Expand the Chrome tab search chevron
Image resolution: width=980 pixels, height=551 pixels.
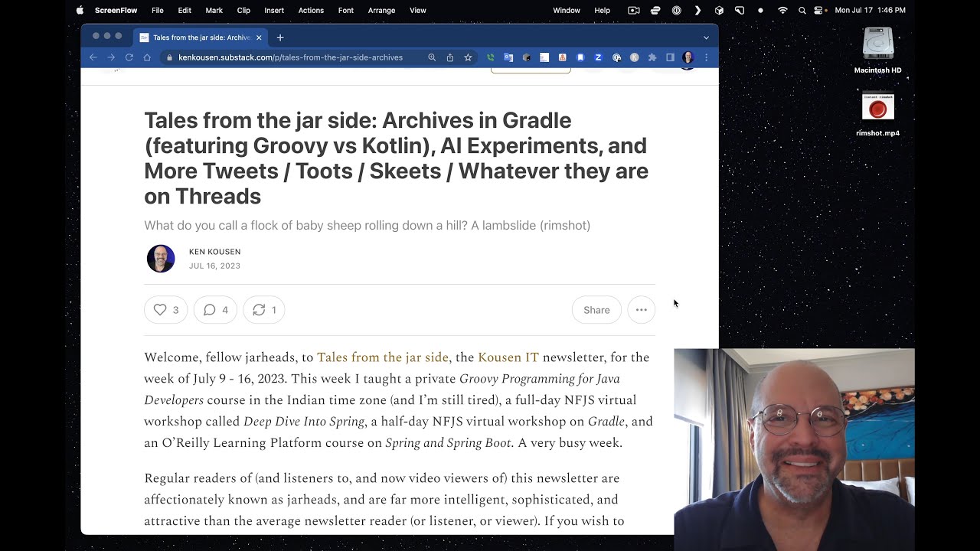pos(706,37)
